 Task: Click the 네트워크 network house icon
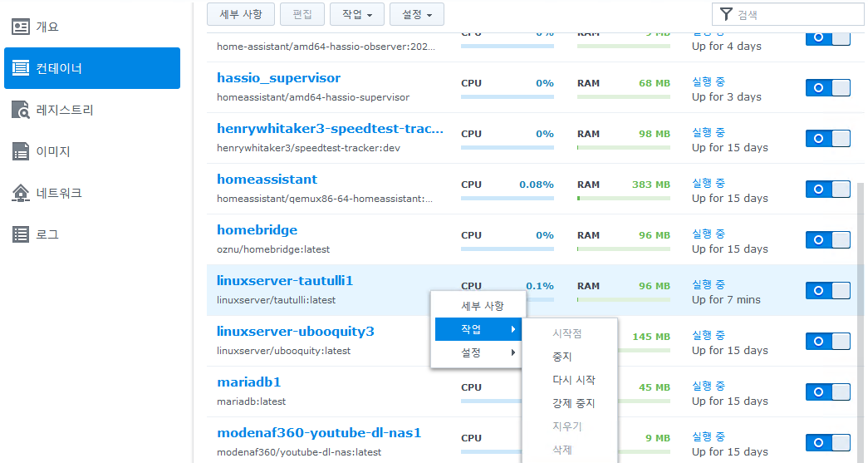(x=21, y=193)
